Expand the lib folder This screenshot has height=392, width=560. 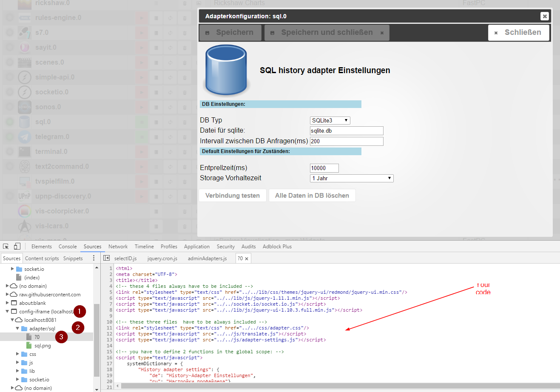tap(17, 371)
